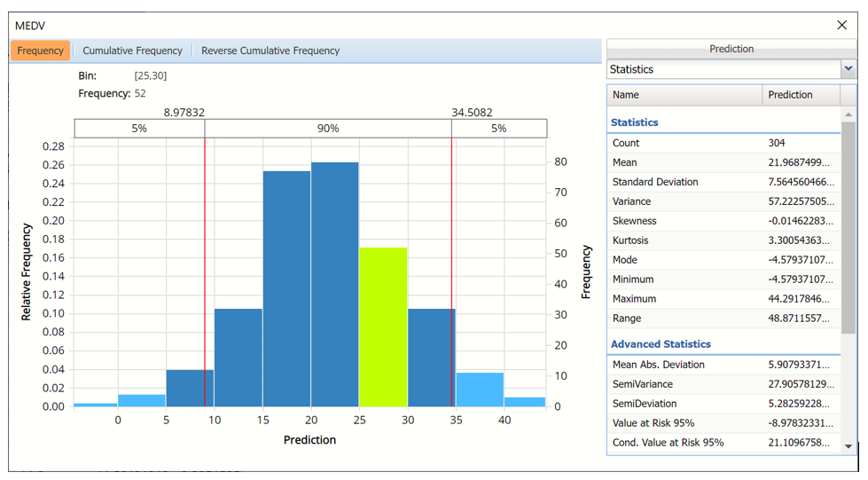The image size is (868, 480).
Task: Expand the Statistics dropdown arrow
Action: pos(848,69)
